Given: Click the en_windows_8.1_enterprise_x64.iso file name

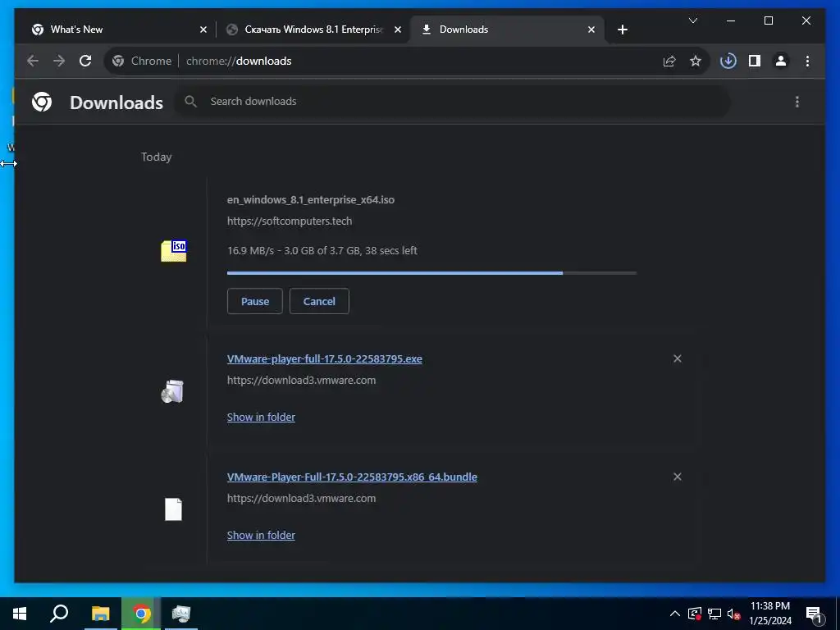Looking at the screenshot, I should (x=311, y=200).
